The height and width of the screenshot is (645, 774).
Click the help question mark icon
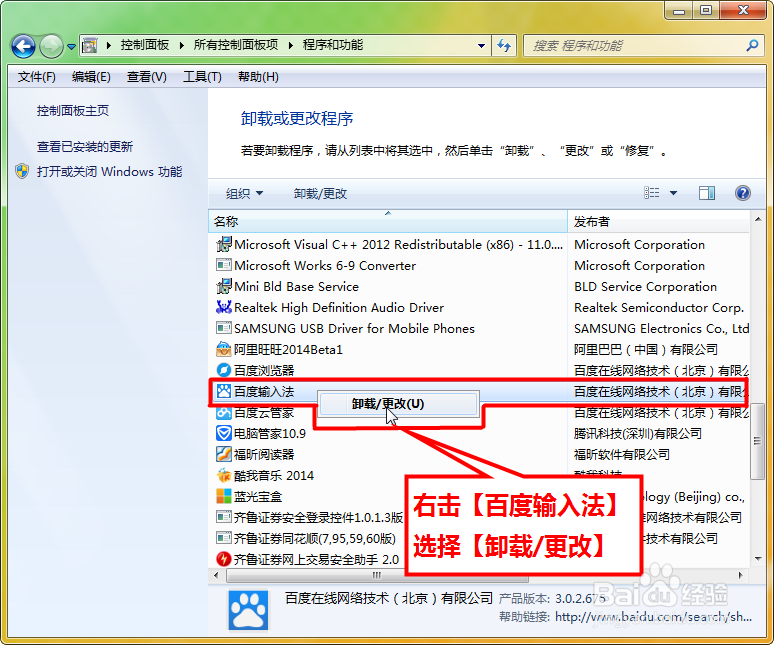pyautogui.click(x=742, y=193)
